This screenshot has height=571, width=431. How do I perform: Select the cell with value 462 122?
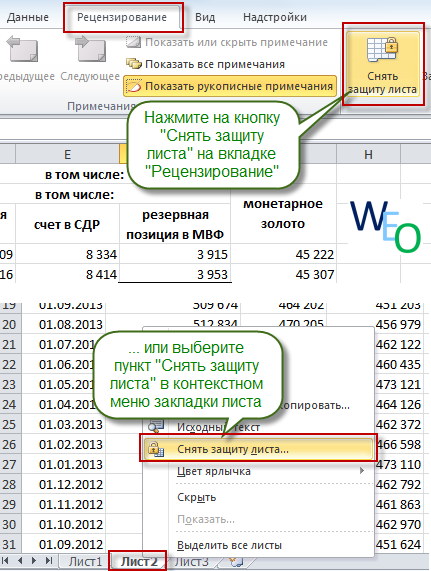398,344
